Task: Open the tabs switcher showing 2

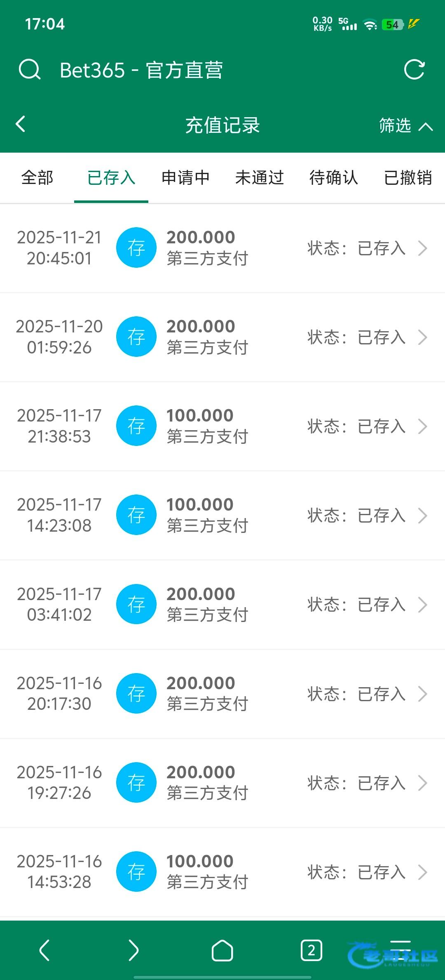Action: click(x=311, y=950)
